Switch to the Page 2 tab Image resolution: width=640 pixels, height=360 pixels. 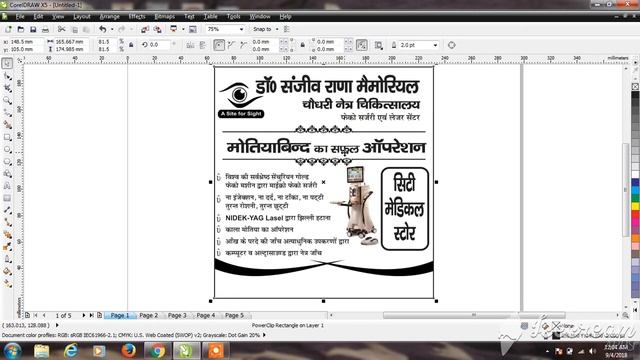click(149, 316)
